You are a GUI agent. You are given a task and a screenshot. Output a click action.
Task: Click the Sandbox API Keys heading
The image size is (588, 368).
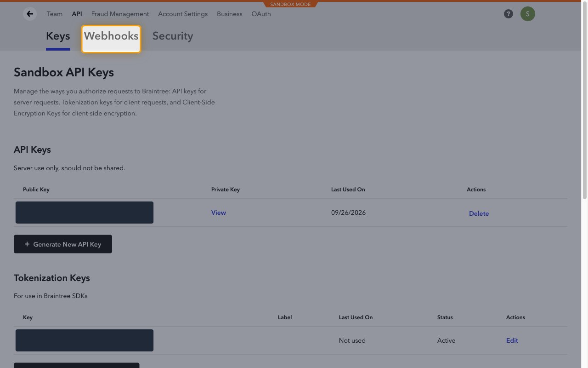click(x=64, y=72)
